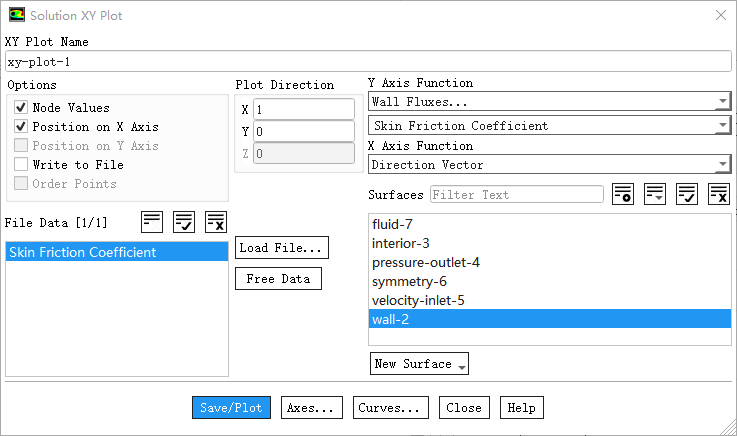Viewport: 737px width, 436px height.
Task: Click the Fluent icon in the title bar
Action: [16, 16]
